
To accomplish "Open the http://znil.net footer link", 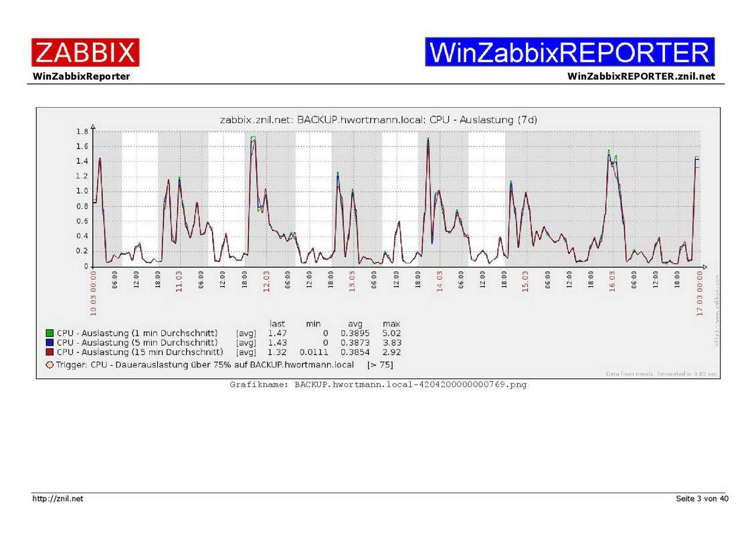I will 58,499.
